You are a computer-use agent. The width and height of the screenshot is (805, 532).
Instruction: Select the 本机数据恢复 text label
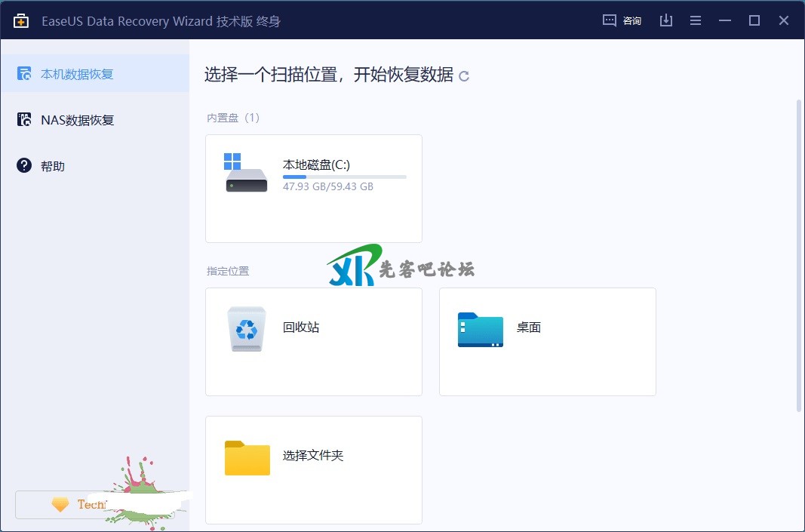click(77, 74)
